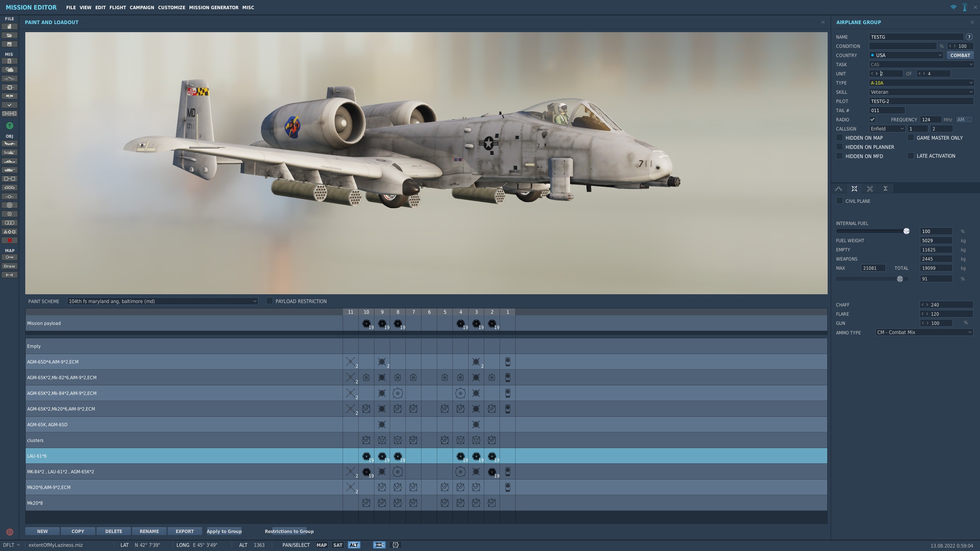Click the help question mark icon

point(969,37)
